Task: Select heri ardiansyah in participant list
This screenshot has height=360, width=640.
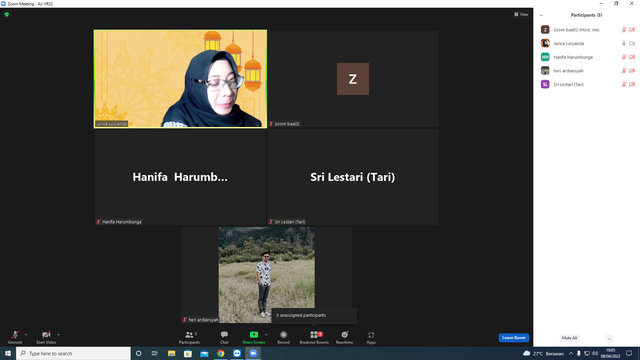Action: coord(587,71)
